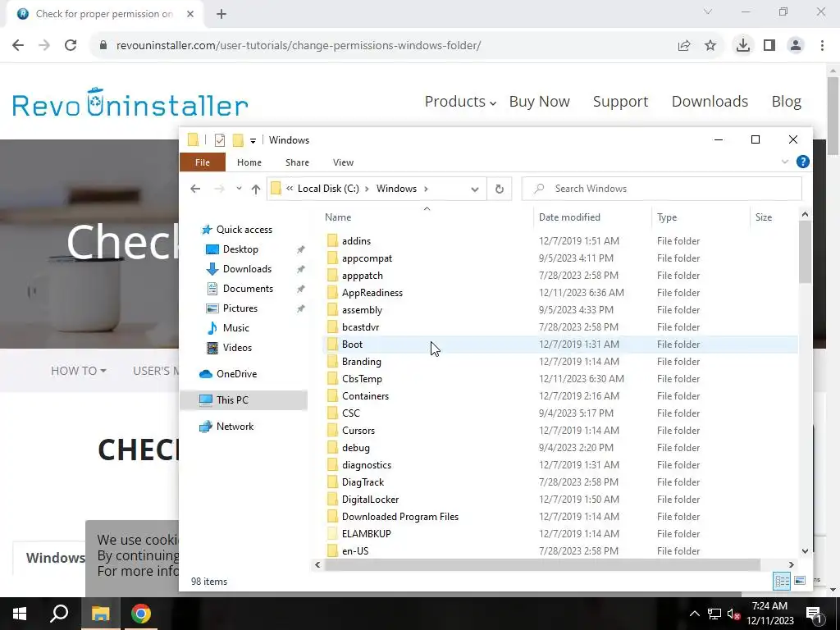Click Explorer Properties quick access toolbar icon
840x630 pixels.
(220, 140)
